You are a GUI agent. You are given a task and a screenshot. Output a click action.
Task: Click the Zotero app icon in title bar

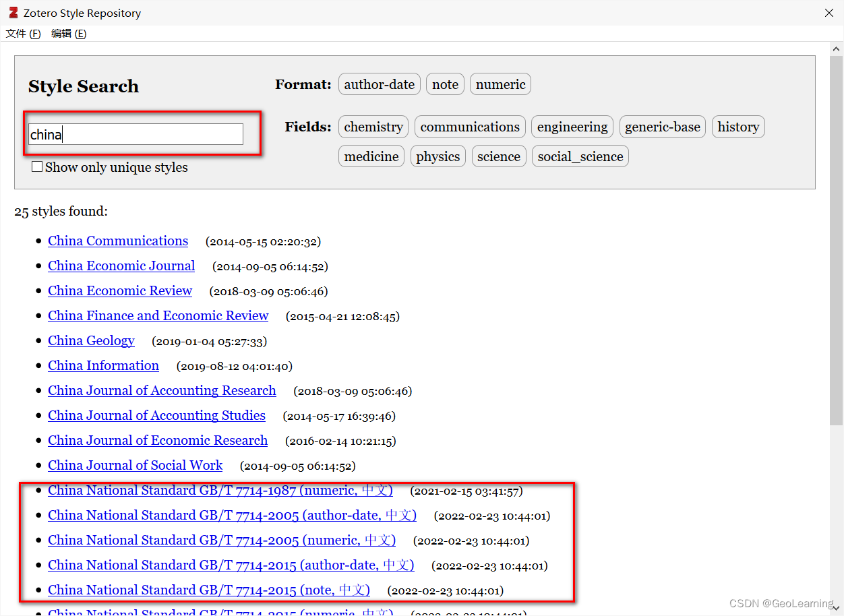(13, 13)
